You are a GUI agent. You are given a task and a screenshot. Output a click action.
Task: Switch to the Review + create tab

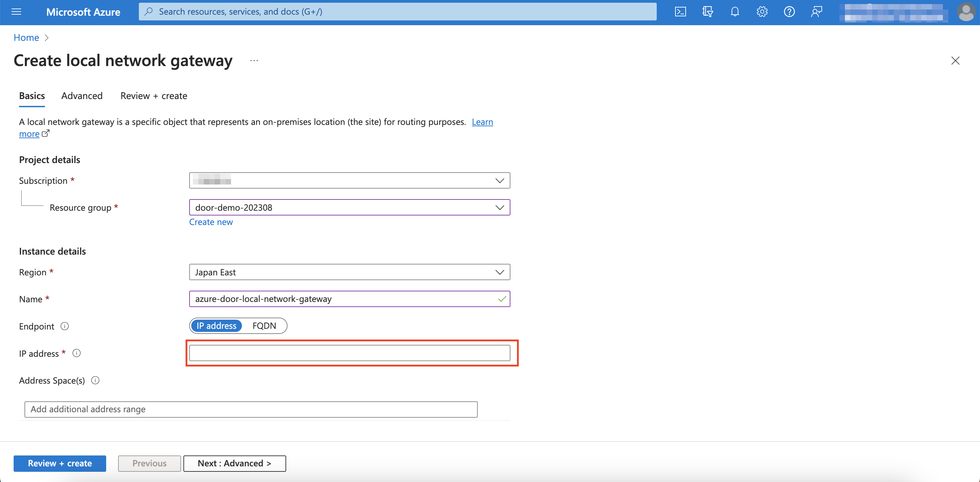(153, 96)
